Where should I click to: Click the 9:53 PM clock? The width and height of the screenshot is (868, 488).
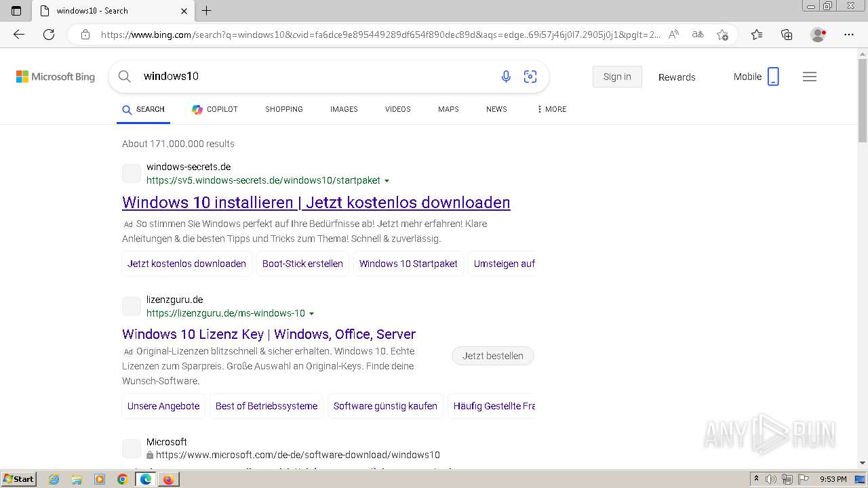pyautogui.click(x=833, y=479)
